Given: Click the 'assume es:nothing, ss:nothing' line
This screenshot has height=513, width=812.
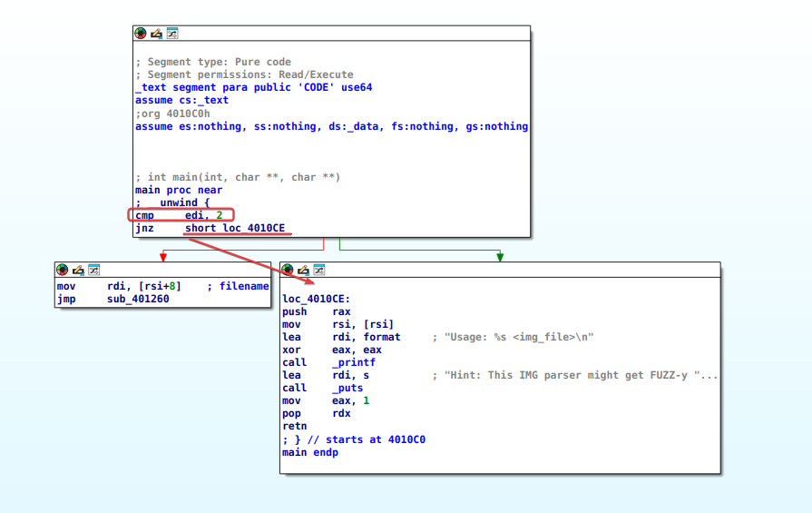Looking at the screenshot, I should coord(332,126).
